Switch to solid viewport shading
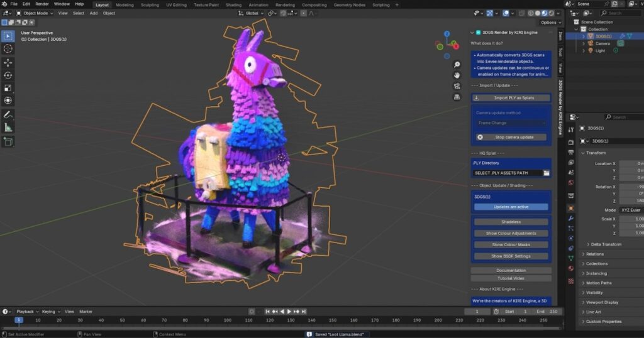The height and width of the screenshot is (338, 644). click(x=538, y=13)
